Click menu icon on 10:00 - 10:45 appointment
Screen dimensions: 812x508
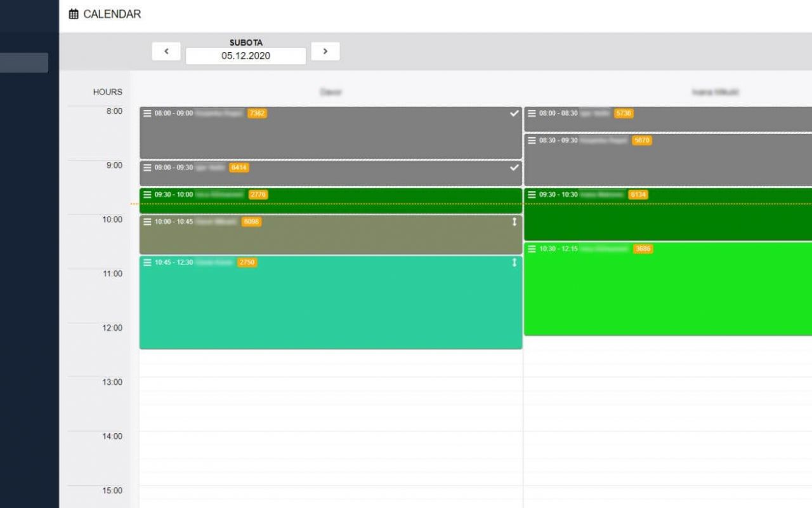click(147, 222)
